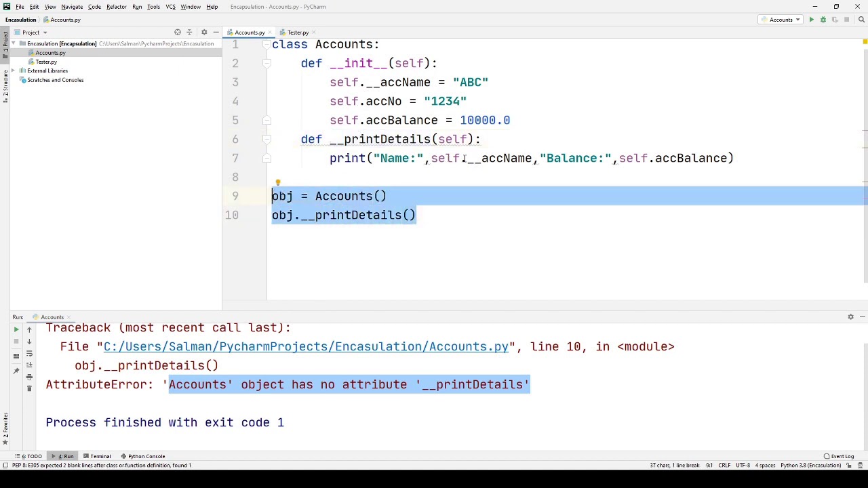Open the 6: TODO tool window
This screenshot has height=488, width=868.
pyautogui.click(x=28, y=456)
